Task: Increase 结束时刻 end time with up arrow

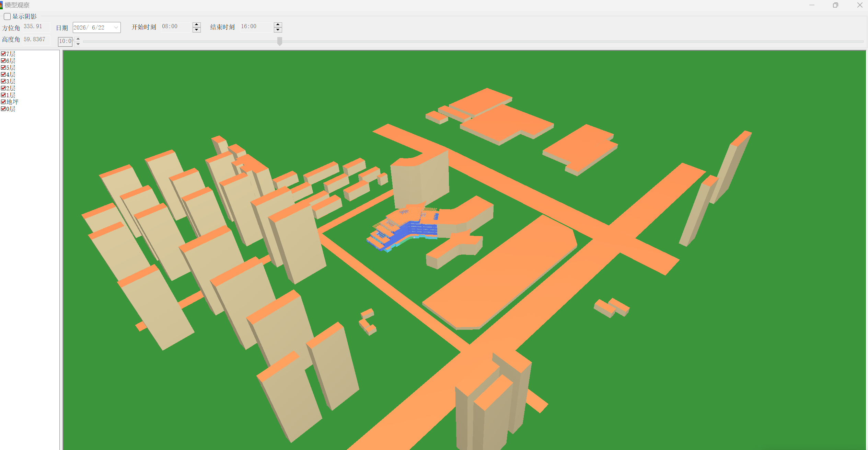Action: click(278, 25)
